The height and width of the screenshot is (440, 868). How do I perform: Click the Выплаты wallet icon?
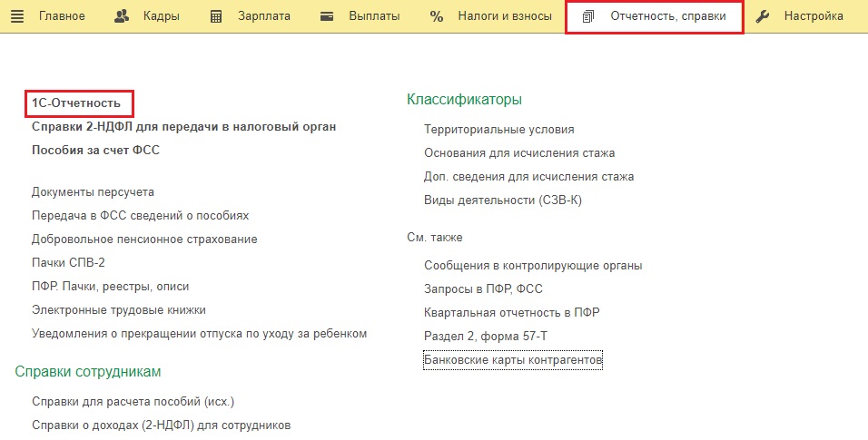[327, 16]
